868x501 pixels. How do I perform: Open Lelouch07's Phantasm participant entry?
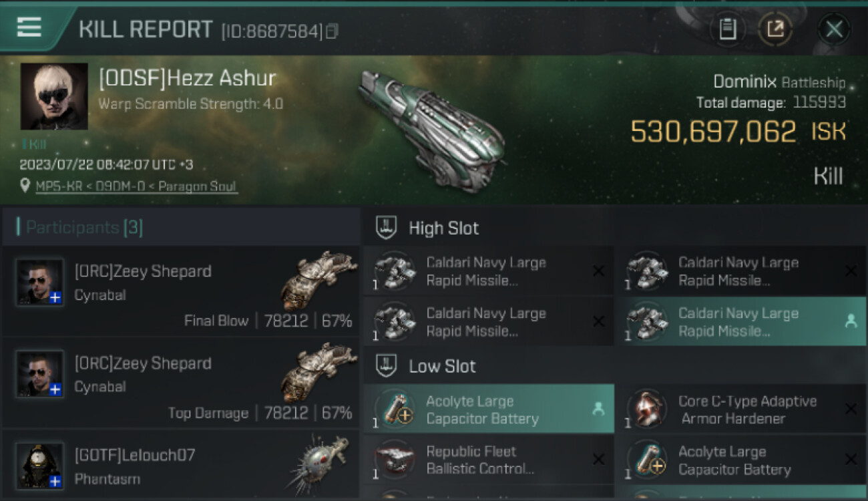(180, 467)
